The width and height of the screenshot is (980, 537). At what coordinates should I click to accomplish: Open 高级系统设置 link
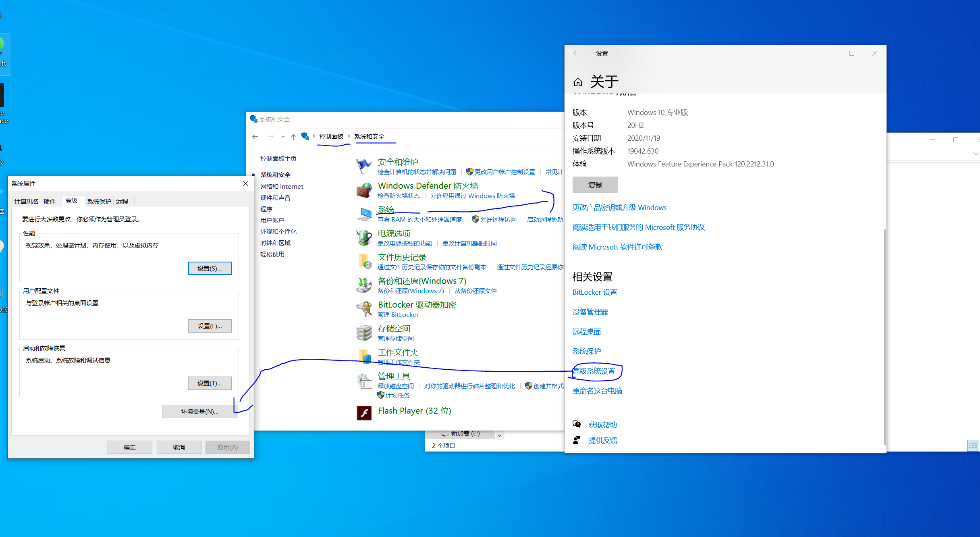(594, 371)
